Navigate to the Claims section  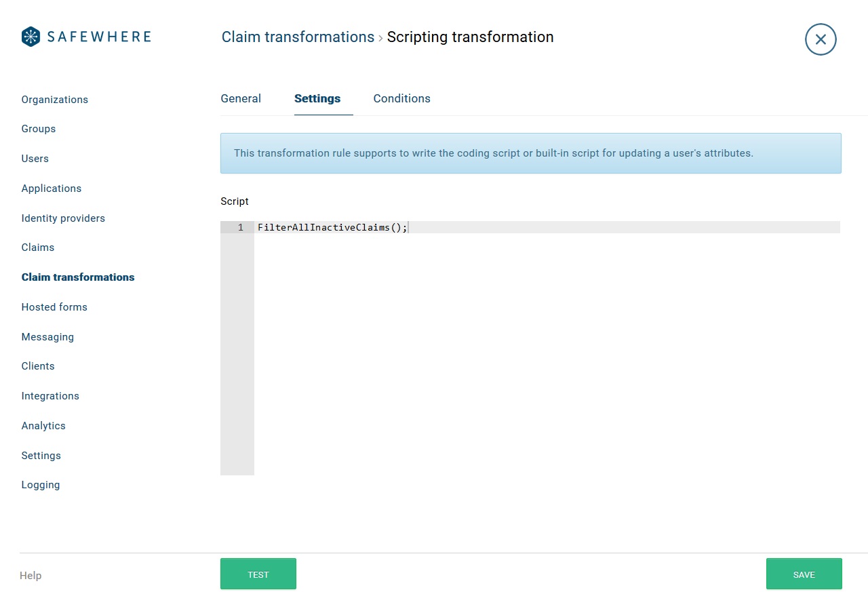37,248
